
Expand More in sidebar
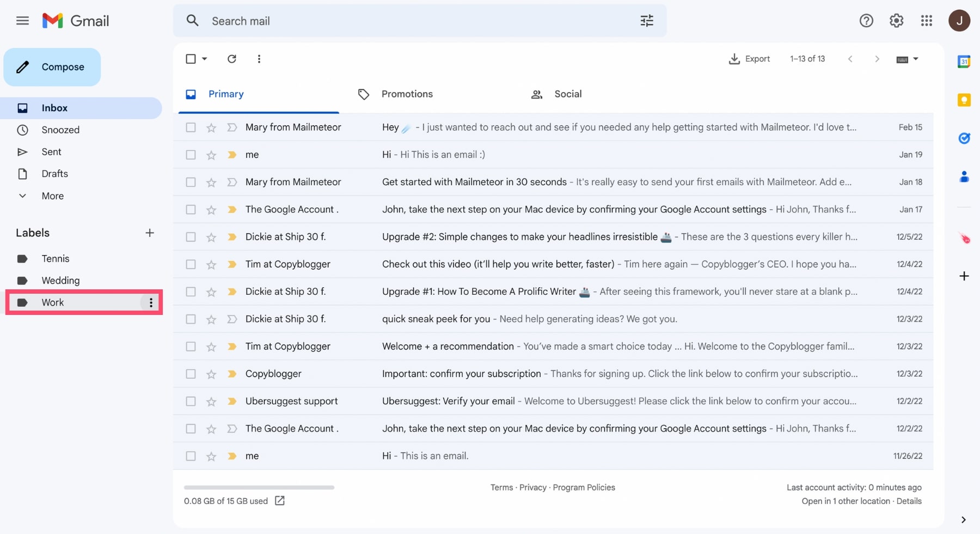click(x=53, y=196)
